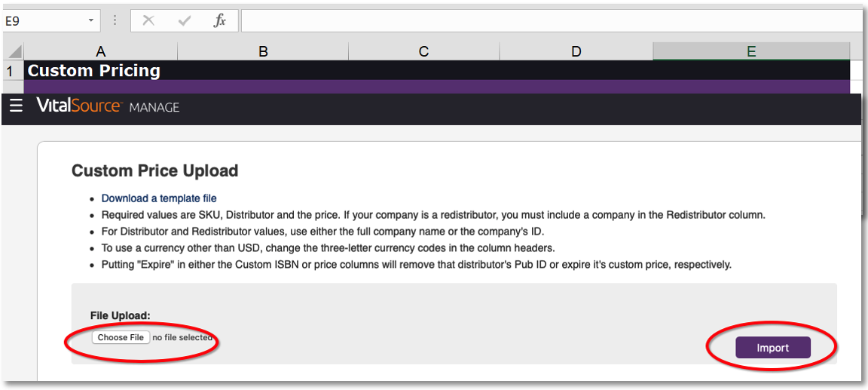This screenshot has width=868, height=390.
Task: Open the Download a template file link
Action: [x=159, y=198]
